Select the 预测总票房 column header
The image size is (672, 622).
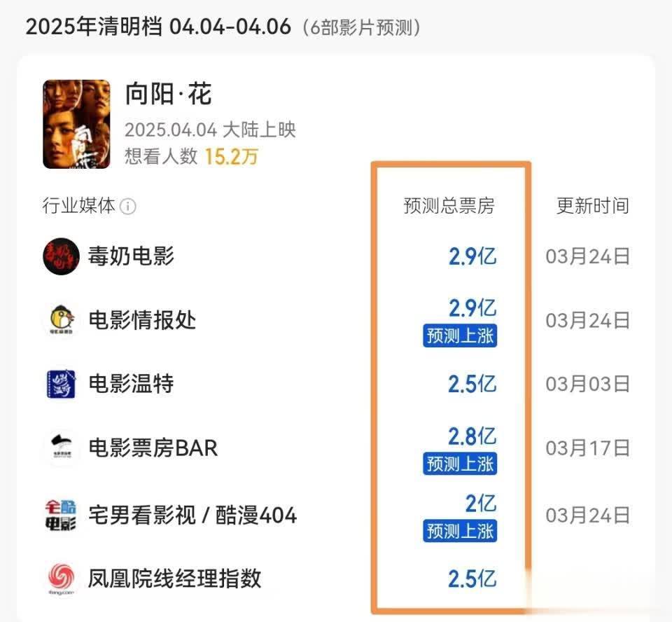[449, 206]
